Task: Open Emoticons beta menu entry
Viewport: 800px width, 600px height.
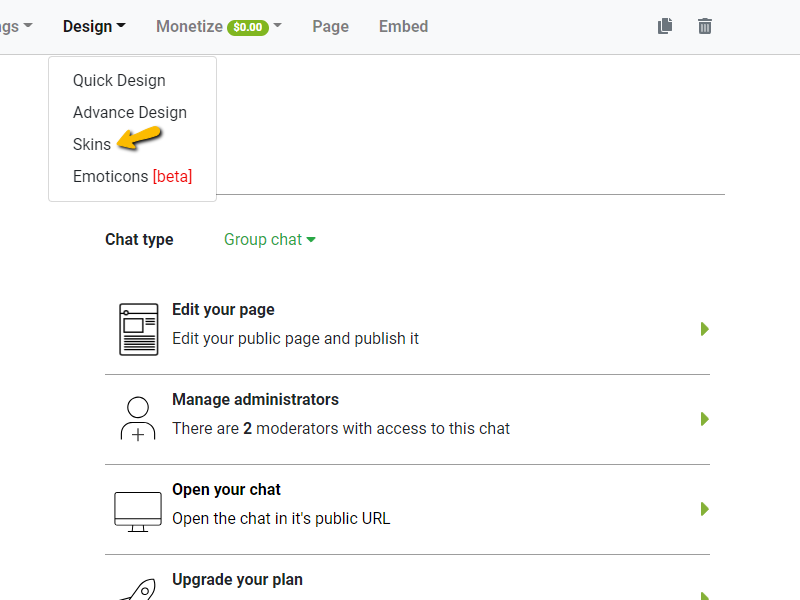Action: [x=132, y=177]
